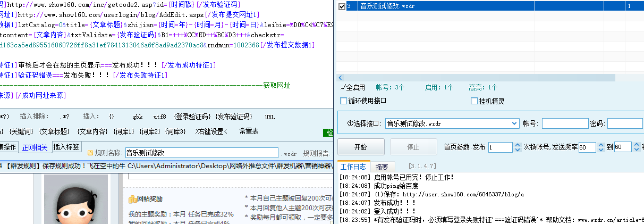
Task: Open the 常量表 constants table
Action: pos(249,131)
